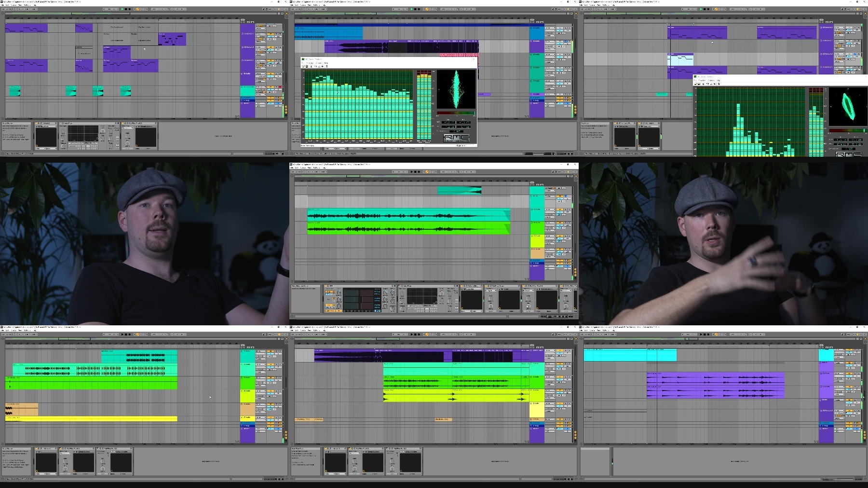Screen dimensions: 868x488
Task: Open input chooser of green track, center frame
Action: coord(550,223)
